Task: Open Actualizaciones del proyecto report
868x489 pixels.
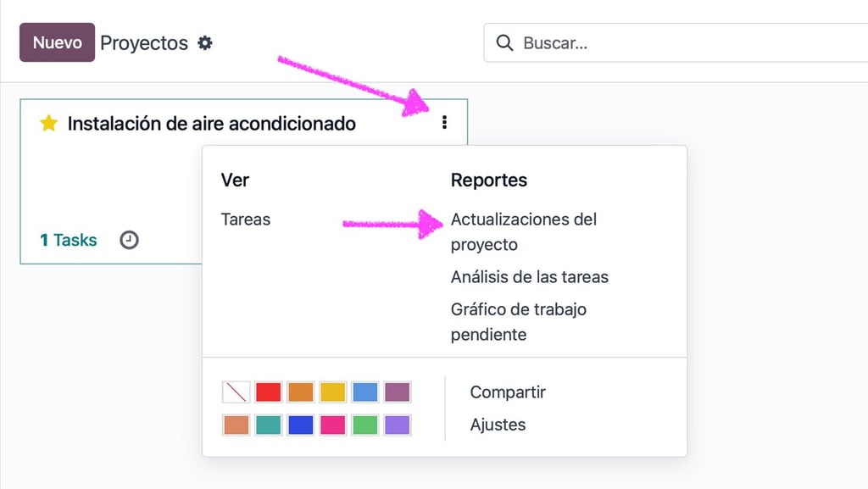Action: point(524,231)
